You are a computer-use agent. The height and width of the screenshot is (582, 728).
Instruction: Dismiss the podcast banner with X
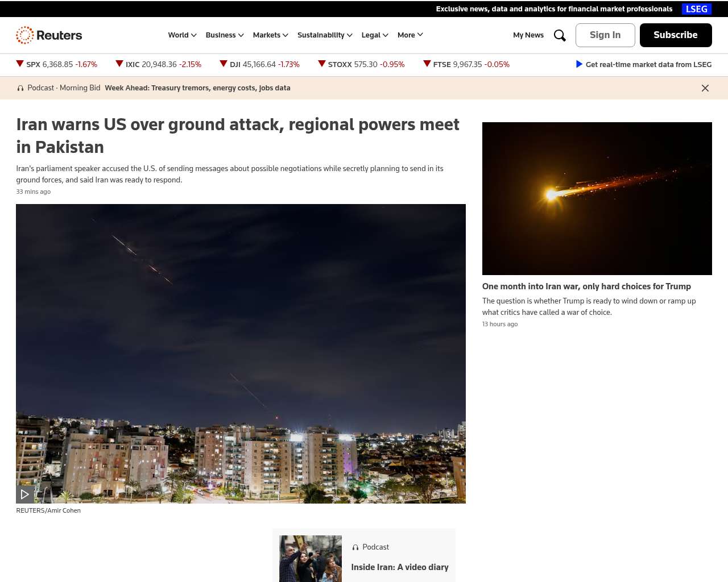click(x=705, y=88)
